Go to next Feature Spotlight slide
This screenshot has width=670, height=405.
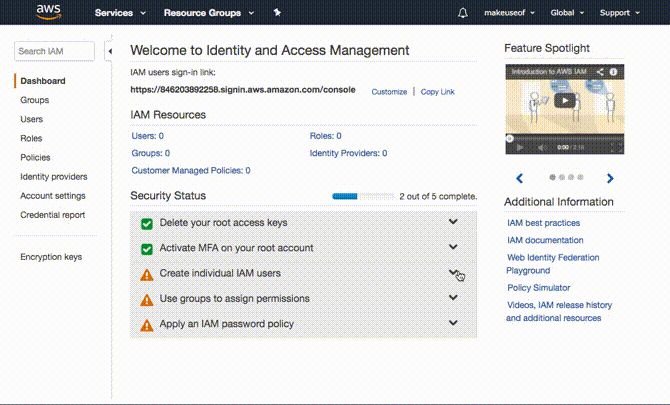610,179
